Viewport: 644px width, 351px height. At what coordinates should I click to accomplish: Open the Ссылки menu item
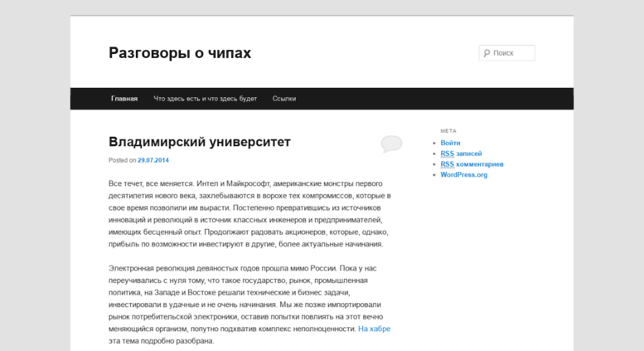point(283,99)
